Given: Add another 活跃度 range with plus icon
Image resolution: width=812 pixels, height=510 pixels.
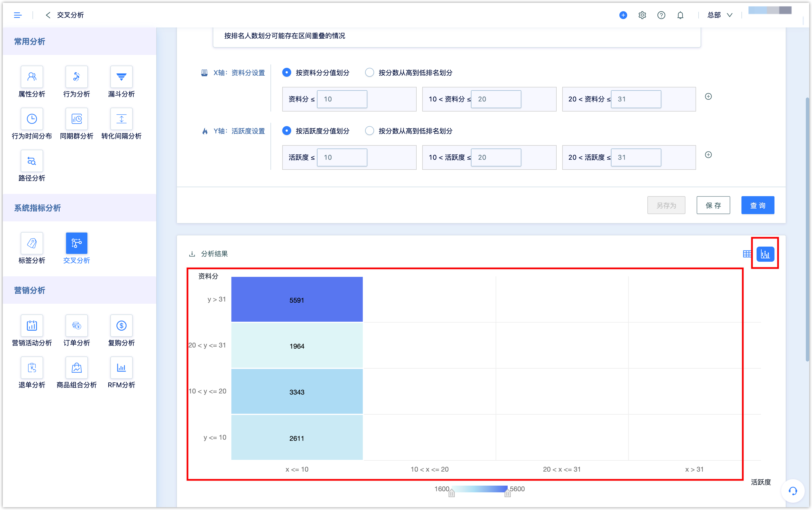Looking at the screenshot, I should 708,155.
